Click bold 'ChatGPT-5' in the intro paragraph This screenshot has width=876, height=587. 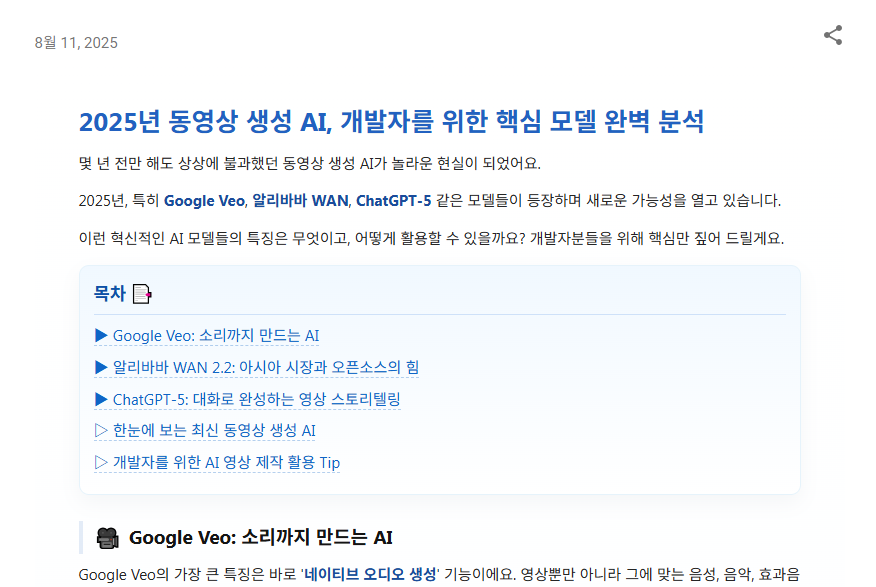394,201
